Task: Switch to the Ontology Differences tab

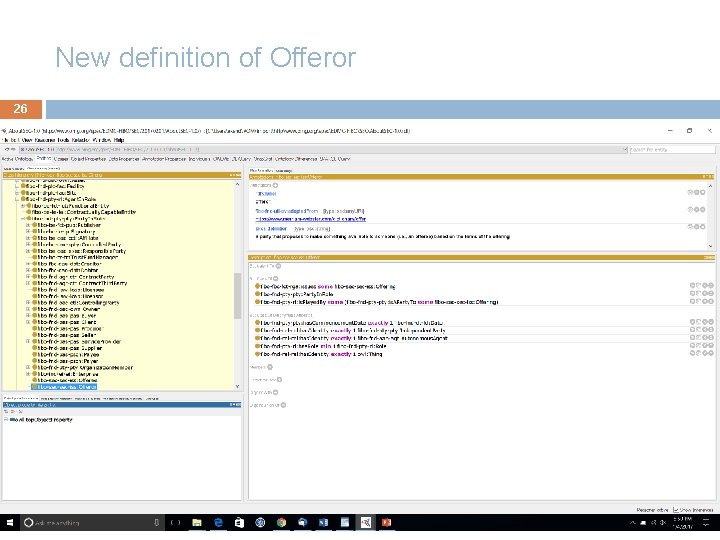Action: coord(296,159)
